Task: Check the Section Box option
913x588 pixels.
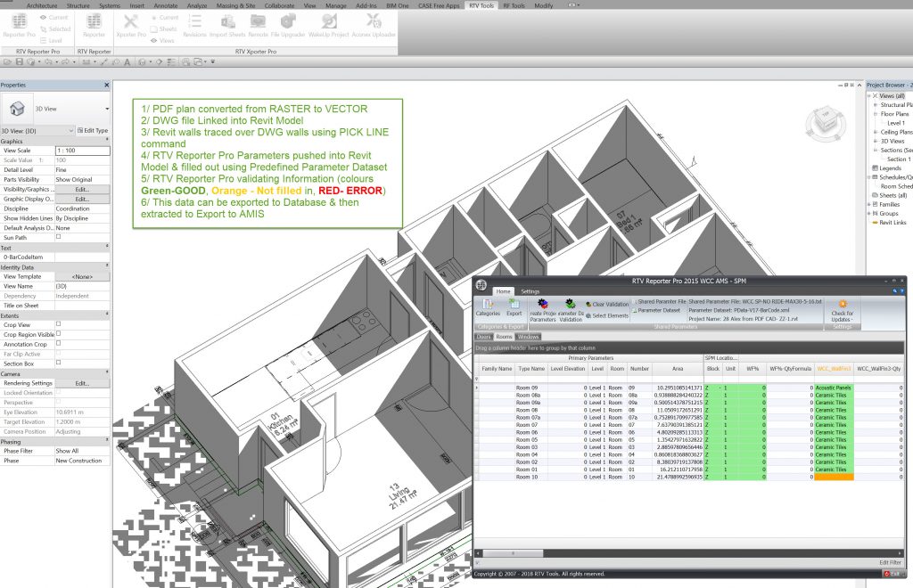Action: pyautogui.click(x=59, y=363)
